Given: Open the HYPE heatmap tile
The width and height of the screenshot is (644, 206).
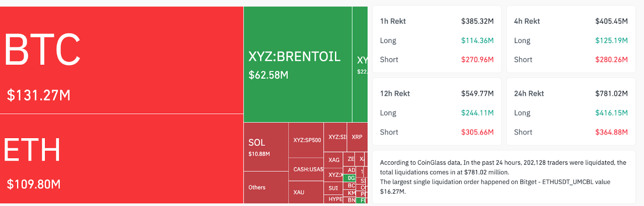Looking at the screenshot, I should [x=335, y=199].
